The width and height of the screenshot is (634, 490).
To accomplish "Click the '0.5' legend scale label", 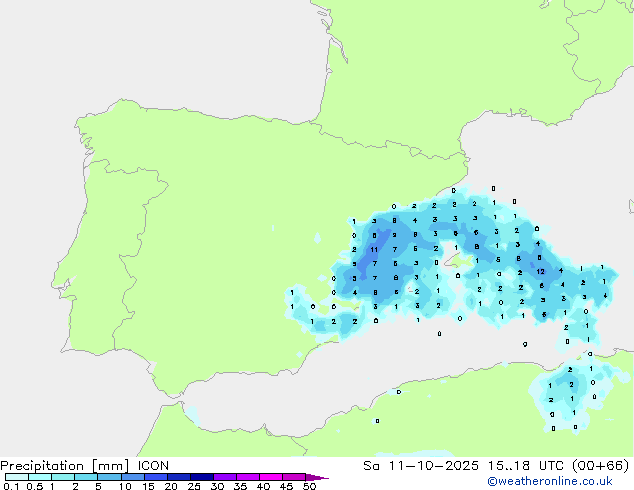I will click(34, 486).
